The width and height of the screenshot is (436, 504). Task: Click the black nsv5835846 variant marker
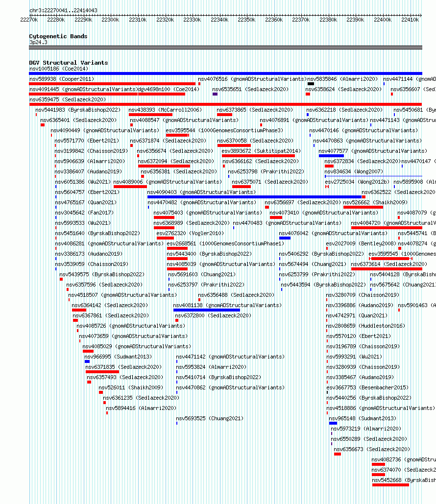(311, 84)
